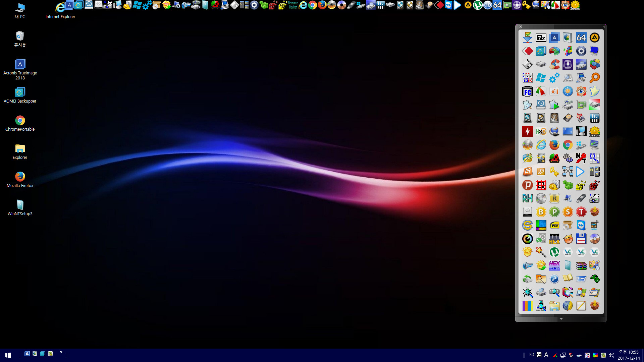The width and height of the screenshot is (644, 362).
Task: Select the Explorer desktop shortcut
Action: point(20,152)
